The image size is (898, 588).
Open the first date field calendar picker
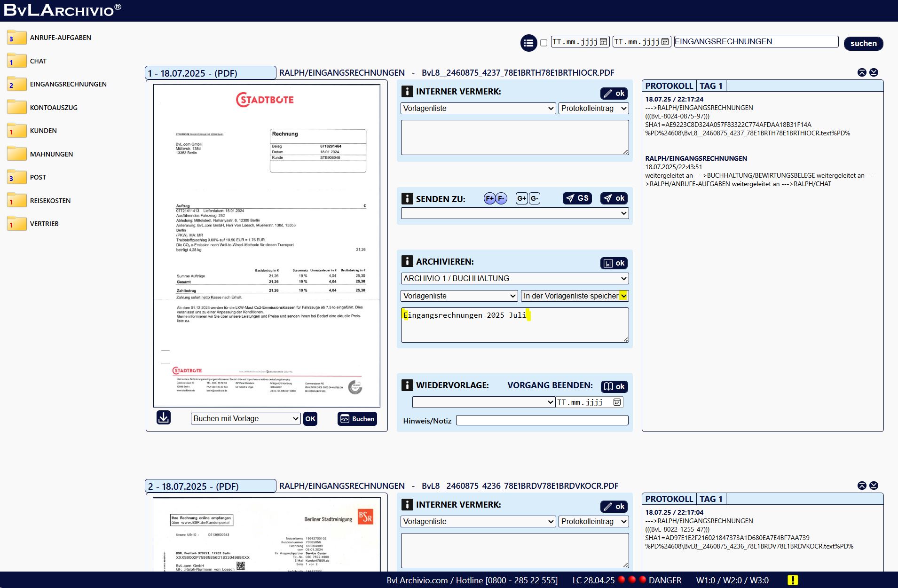pyautogui.click(x=603, y=42)
